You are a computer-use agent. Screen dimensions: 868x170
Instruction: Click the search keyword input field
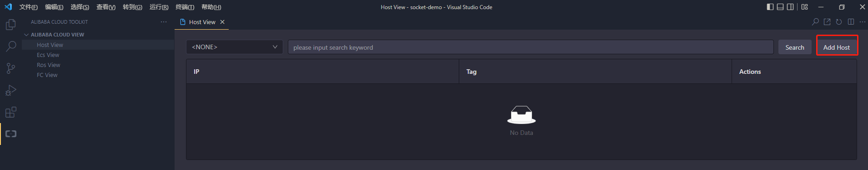coord(531,47)
